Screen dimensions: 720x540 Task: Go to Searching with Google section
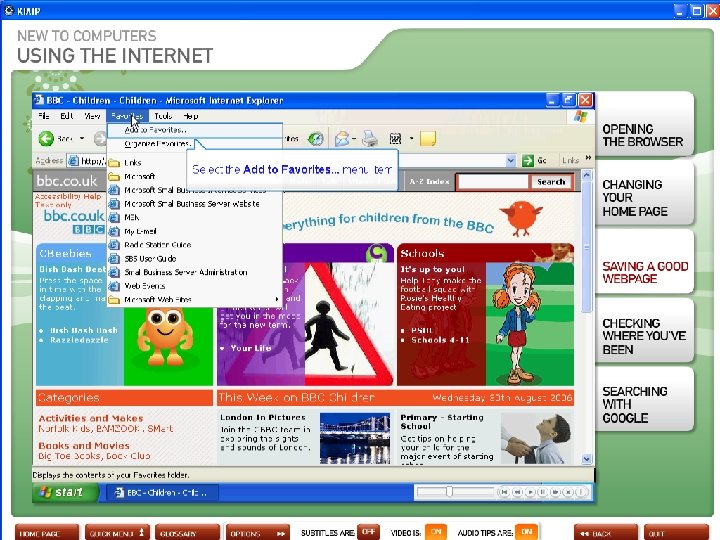tap(644, 399)
